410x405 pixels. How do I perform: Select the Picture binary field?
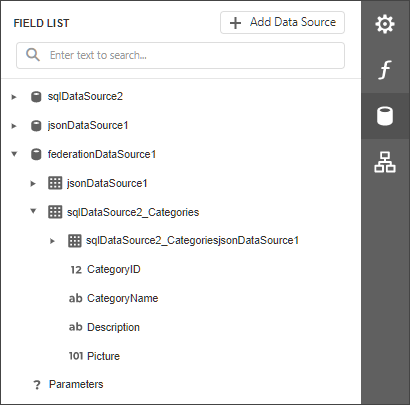(94, 356)
